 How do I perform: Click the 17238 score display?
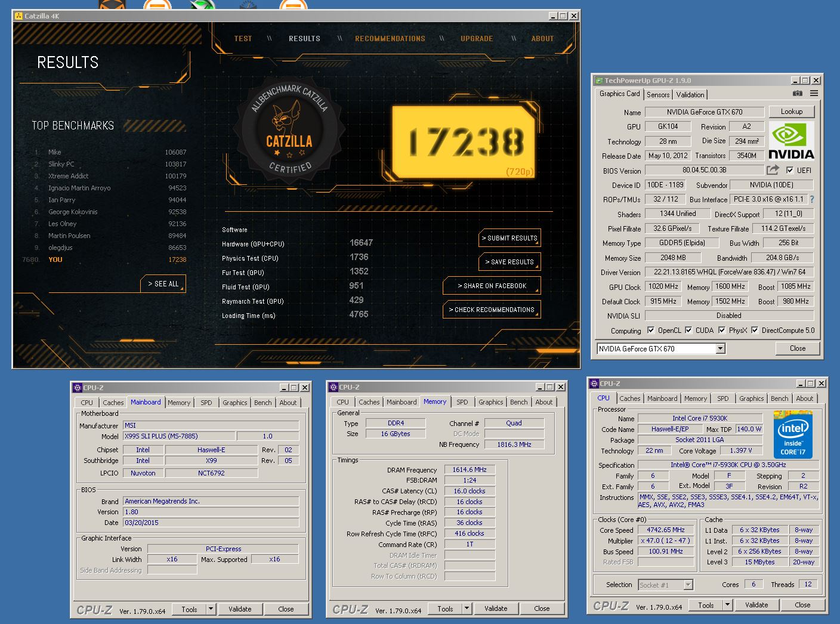(465, 143)
